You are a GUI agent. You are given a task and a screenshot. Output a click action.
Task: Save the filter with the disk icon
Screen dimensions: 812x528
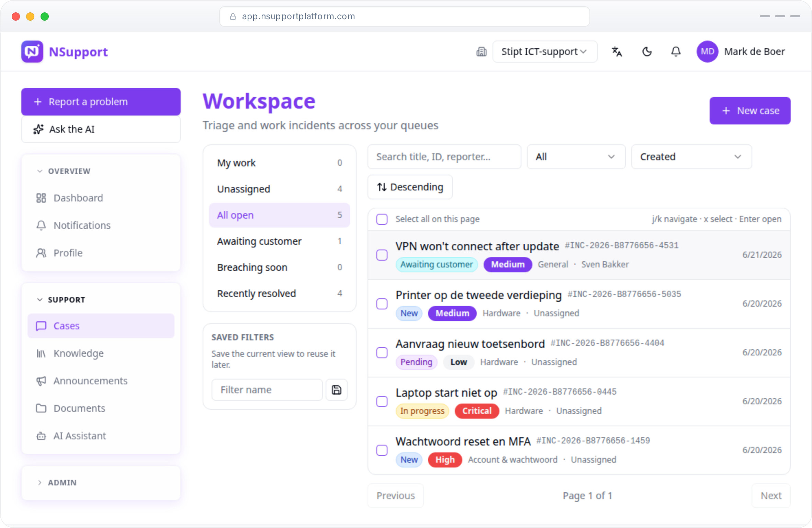(337, 390)
